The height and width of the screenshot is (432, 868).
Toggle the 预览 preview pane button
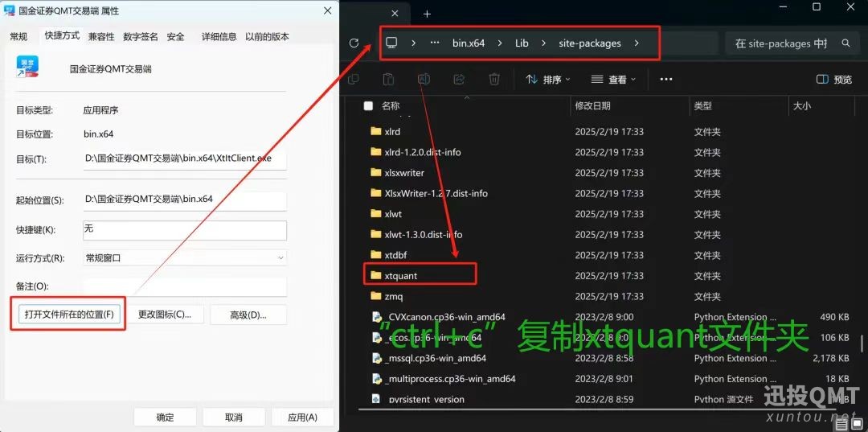tap(834, 80)
